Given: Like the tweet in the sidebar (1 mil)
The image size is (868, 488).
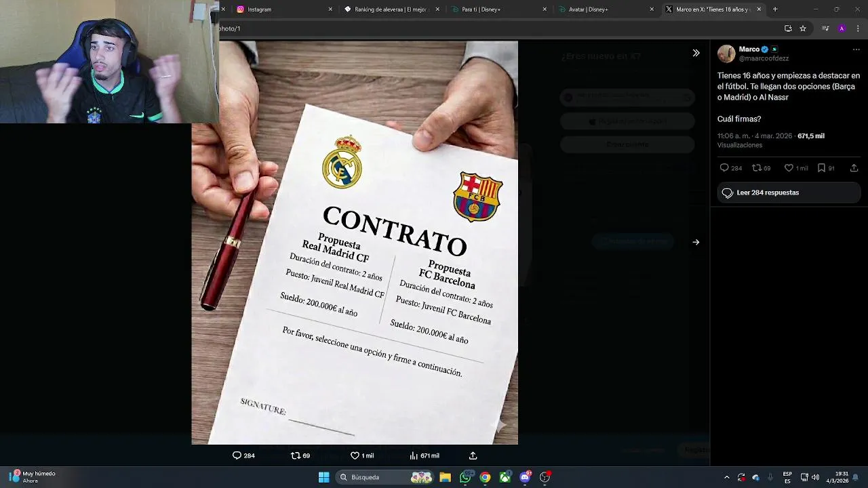Looking at the screenshot, I should click(795, 167).
